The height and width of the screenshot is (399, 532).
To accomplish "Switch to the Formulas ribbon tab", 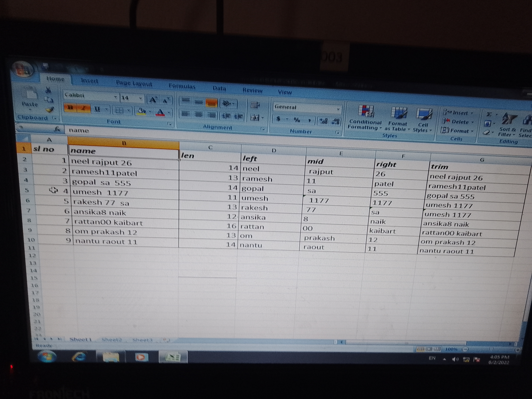I will click(x=182, y=86).
